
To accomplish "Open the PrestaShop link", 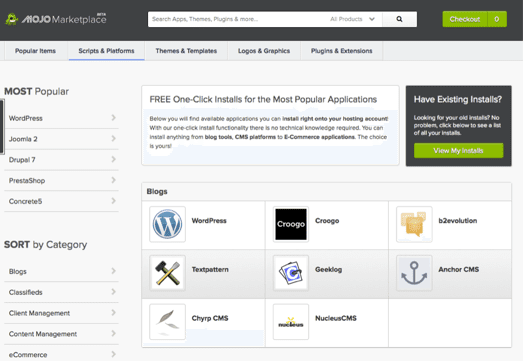I will coord(27,180).
